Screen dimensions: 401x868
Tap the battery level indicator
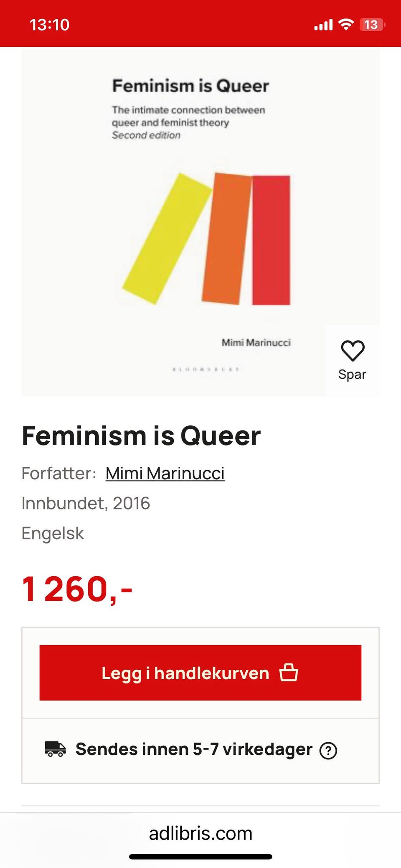371,25
